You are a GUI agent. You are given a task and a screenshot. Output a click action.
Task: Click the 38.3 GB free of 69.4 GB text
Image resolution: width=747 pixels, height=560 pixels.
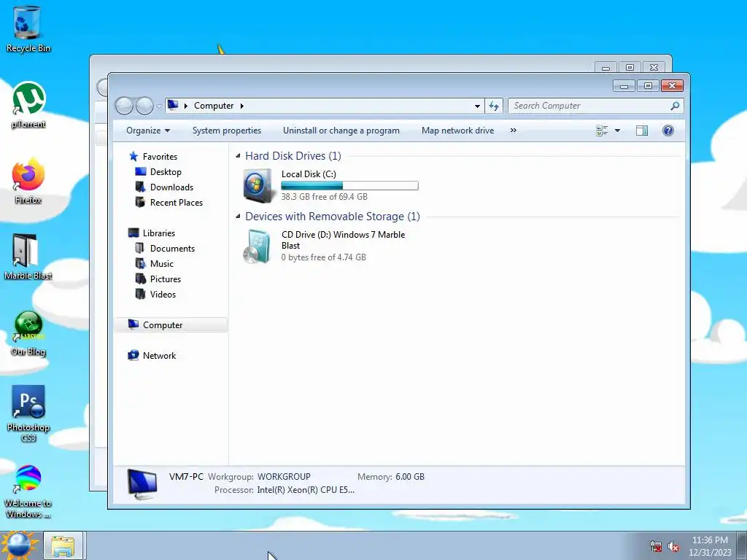coord(324,197)
